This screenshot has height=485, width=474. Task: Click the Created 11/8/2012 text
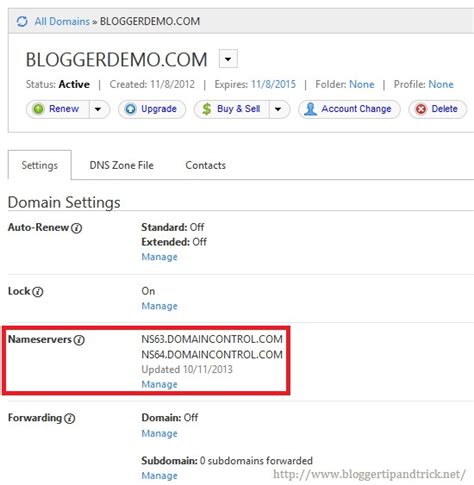[152, 84]
